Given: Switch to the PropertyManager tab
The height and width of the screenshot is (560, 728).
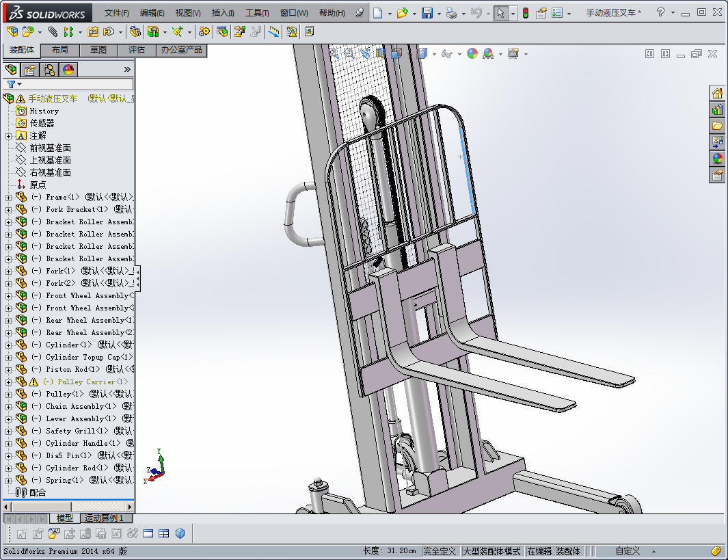Looking at the screenshot, I should click(x=31, y=69).
